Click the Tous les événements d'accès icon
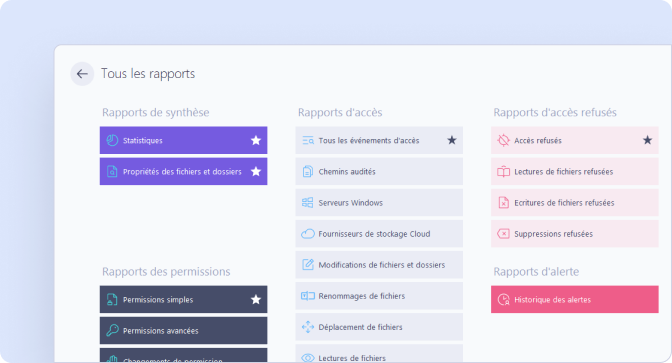Viewport: 672px width, 363px height. click(x=308, y=140)
